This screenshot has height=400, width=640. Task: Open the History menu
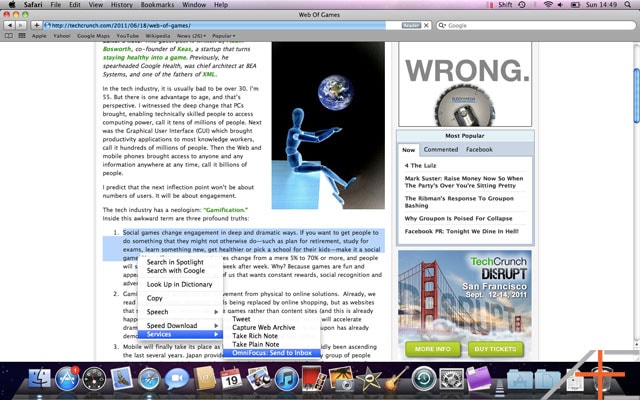point(122,5)
